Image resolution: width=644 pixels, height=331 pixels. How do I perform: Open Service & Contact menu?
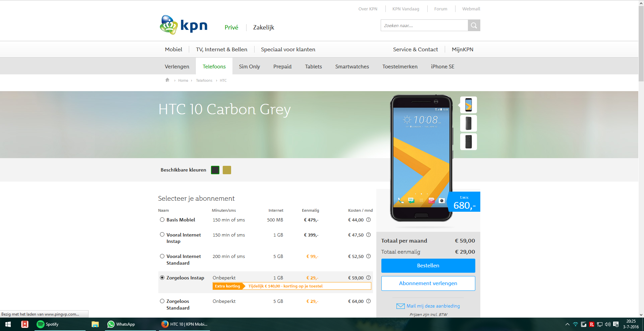[x=416, y=50]
